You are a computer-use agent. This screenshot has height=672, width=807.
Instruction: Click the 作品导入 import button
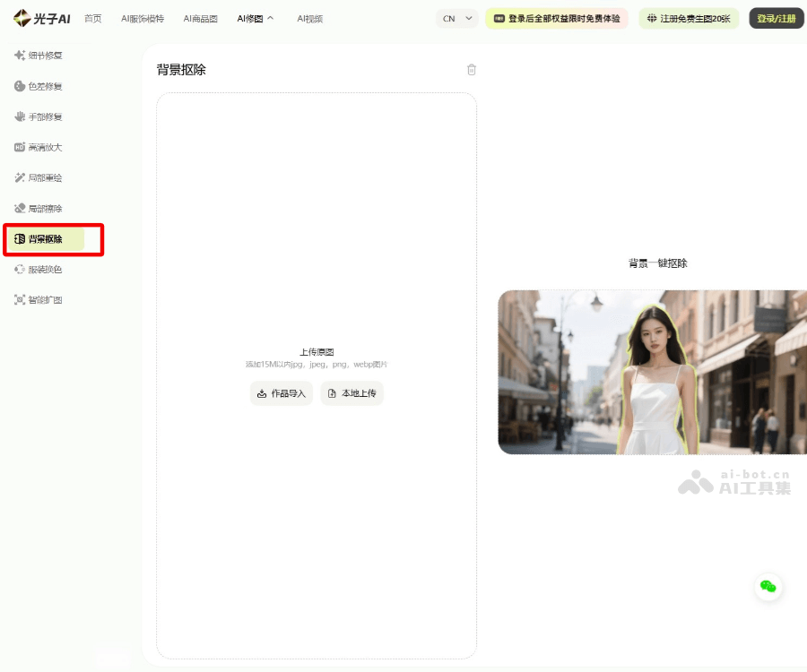[x=282, y=392]
